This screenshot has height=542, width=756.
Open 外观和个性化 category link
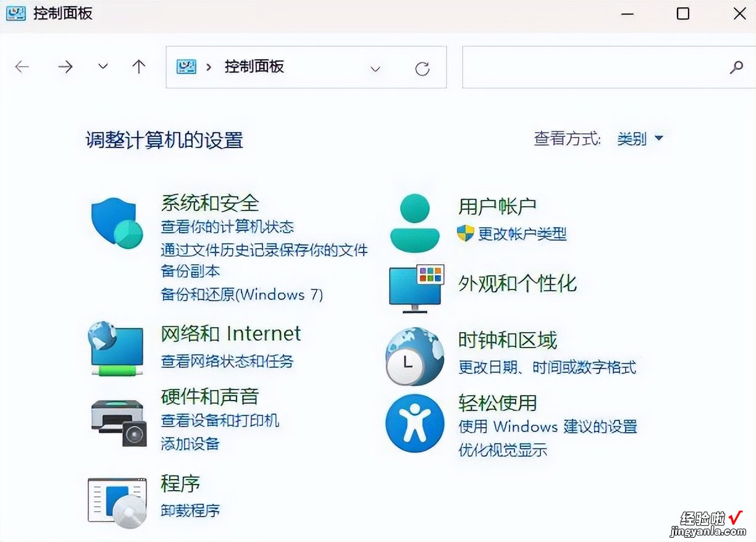point(518,284)
